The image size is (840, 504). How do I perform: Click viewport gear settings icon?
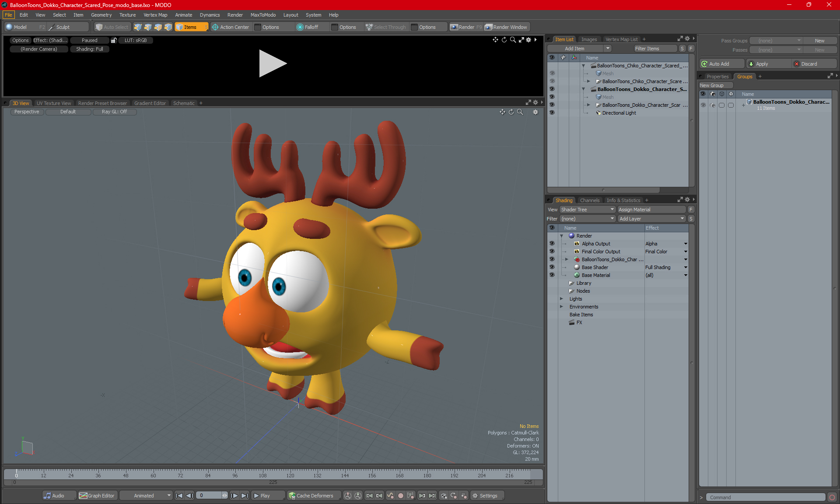[535, 112]
